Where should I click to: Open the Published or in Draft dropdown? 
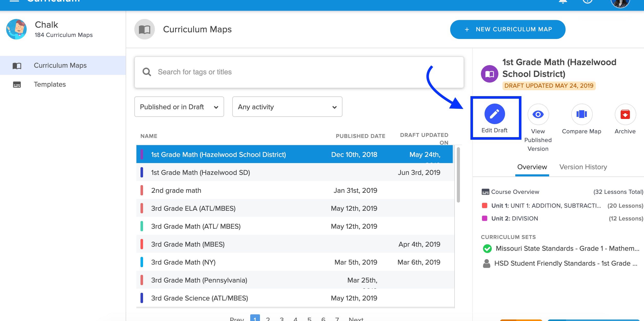(179, 107)
